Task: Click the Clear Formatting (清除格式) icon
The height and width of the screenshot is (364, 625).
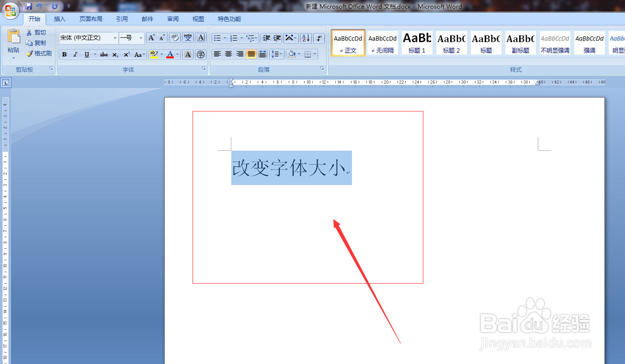Action: point(175,38)
